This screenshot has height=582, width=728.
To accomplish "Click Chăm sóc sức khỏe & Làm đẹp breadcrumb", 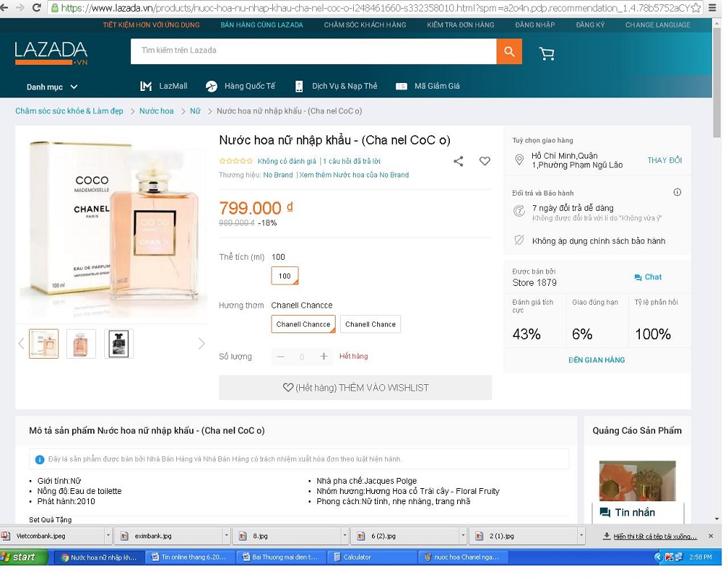I will (69, 111).
